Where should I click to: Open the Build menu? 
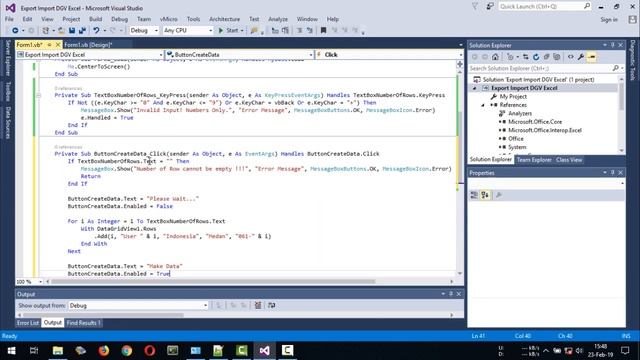[x=96, y=19]
